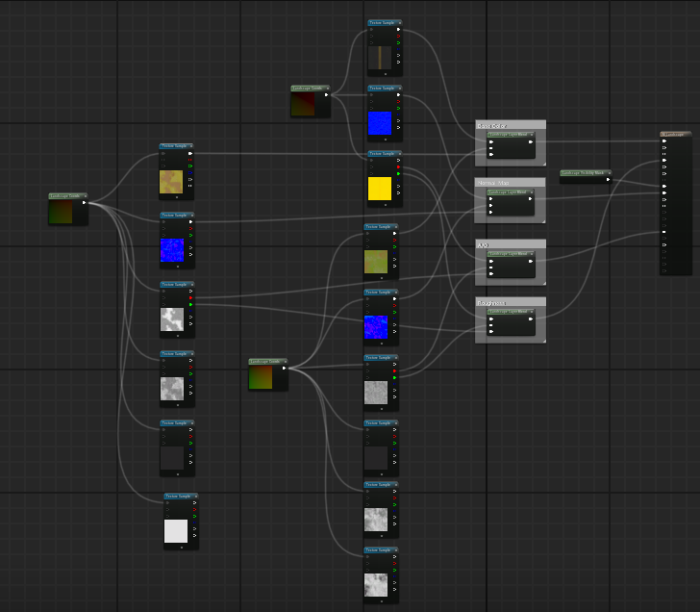Collapse the road-stripe Texture Sample node
Viewport: 700px width, 612px height.
(400, 23)
